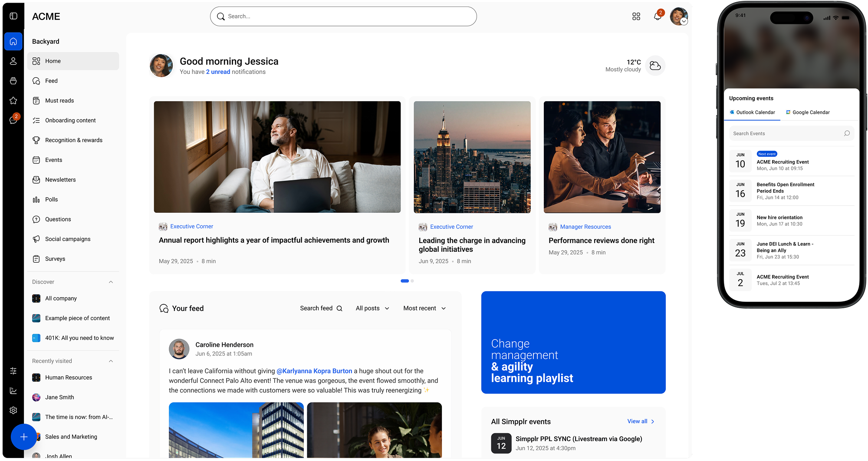Viewport: 868px width, 461px height.
Task: Open 401K: All you need to know
Action: coord(73,338)
